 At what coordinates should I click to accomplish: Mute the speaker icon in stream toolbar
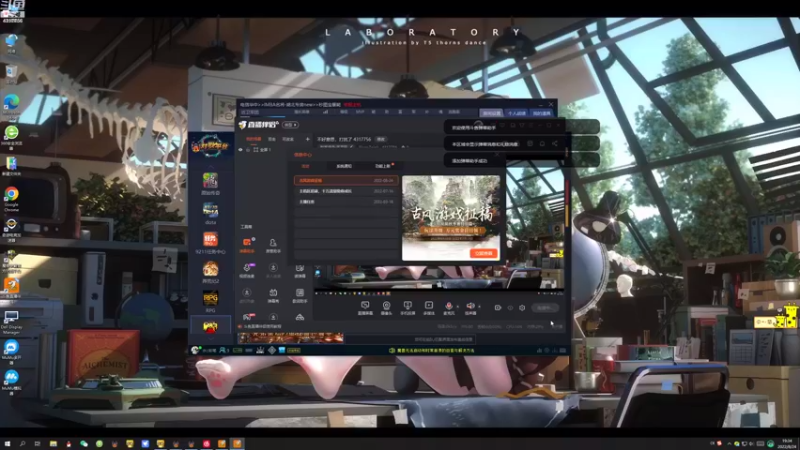[470, 306]
